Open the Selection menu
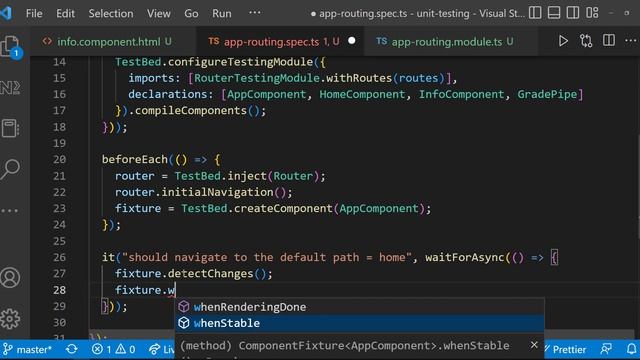This screenshot has width=640, height=360. (x=111, y=13)
